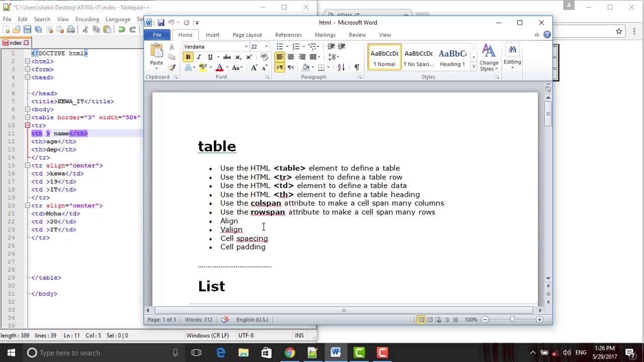Select the No Spacing style
The image size is (644, 362).
418,57
